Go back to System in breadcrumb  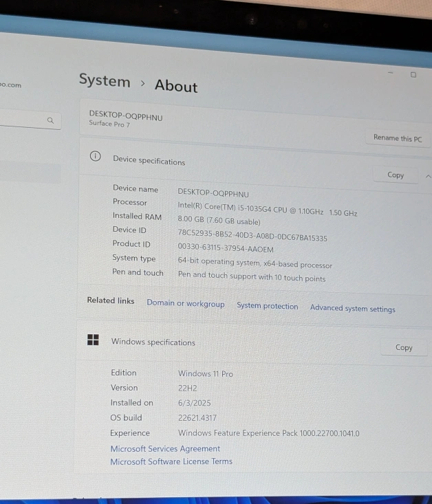point(105,80)
